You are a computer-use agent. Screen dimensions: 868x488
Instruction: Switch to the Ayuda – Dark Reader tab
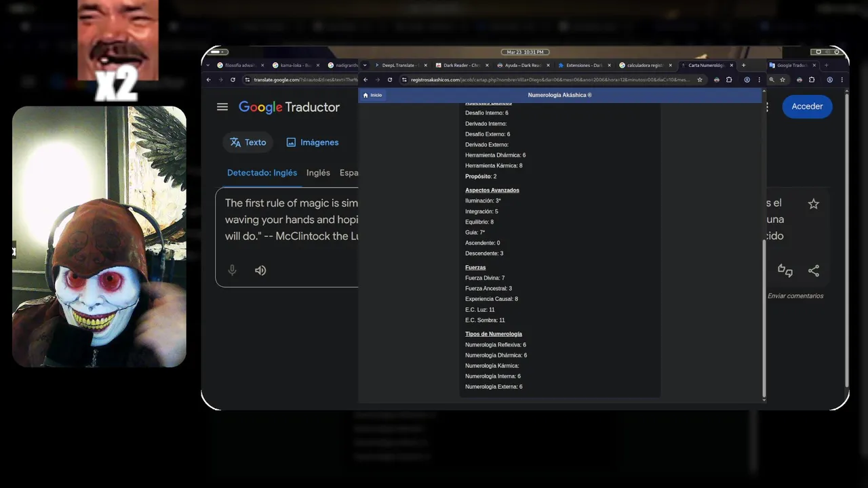[x=522, y=65]
